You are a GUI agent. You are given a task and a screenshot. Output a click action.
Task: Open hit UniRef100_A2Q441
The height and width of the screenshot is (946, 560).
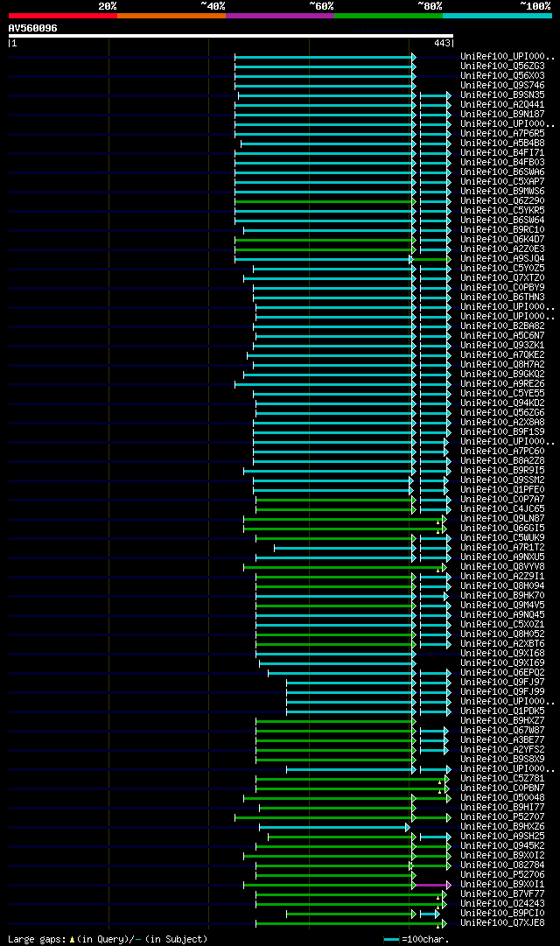click(502, 105)
